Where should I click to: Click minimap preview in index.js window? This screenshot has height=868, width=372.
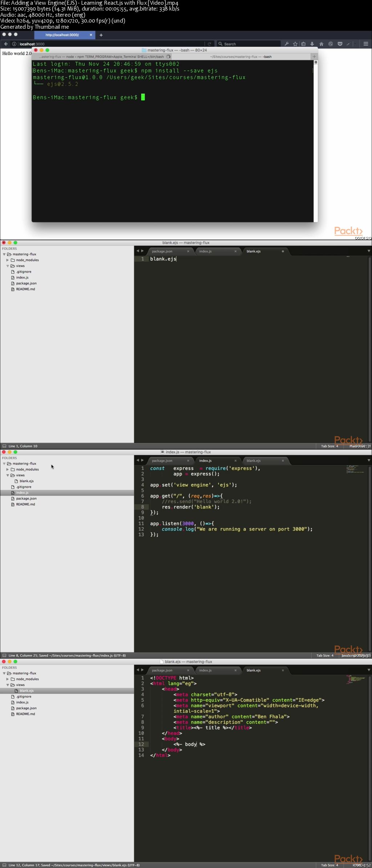tap(355, 469)
